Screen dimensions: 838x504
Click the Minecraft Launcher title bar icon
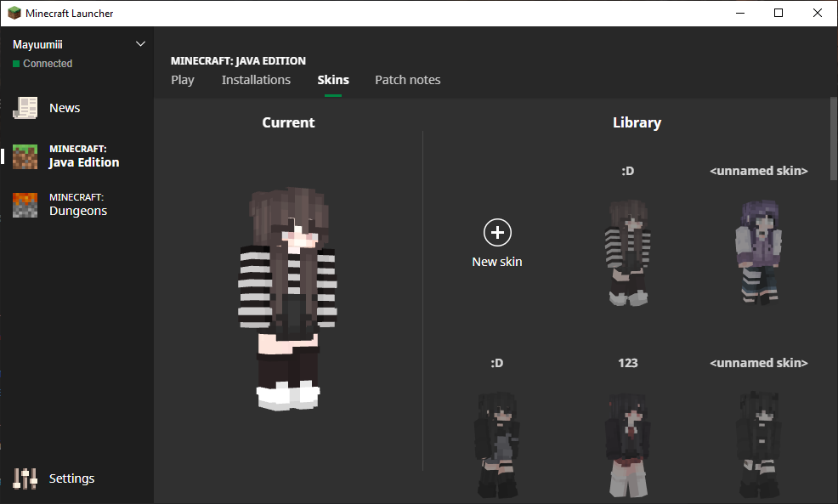tap(14, 13)
